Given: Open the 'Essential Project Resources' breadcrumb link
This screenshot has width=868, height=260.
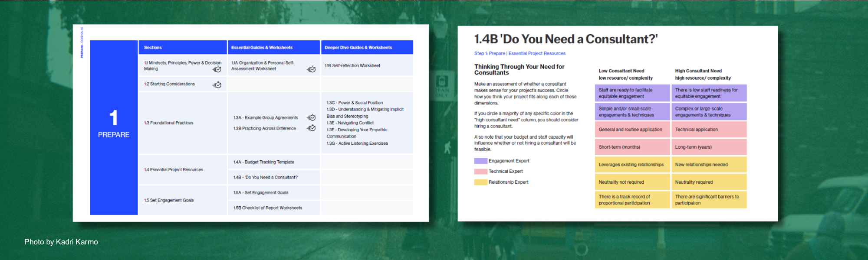Looking at the screenshot, I should point(537,53).
